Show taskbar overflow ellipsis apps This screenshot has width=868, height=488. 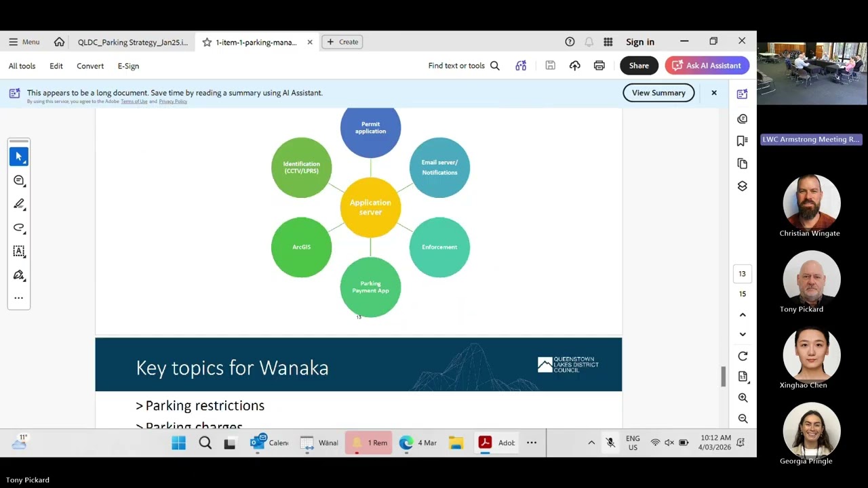532,443
